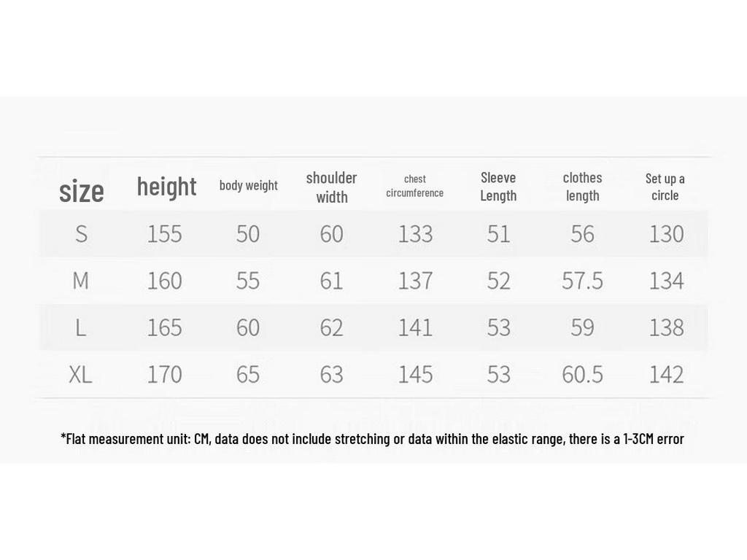This screenshot has height=560, width=747.
Task: Select the 'Sleeve Length' column header
Action: (498, 187)
